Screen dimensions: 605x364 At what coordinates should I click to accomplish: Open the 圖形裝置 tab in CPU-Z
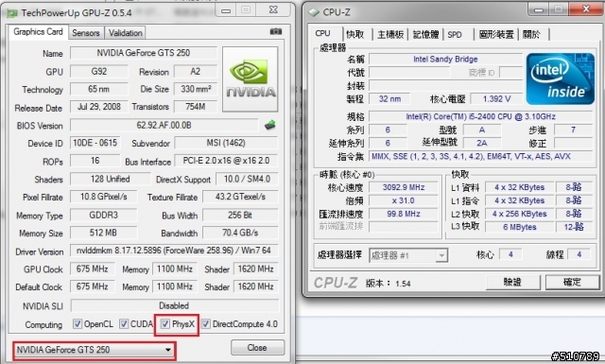tap(496, 35)
